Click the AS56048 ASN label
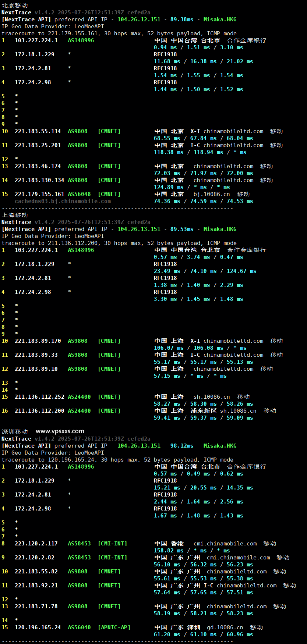 coord(79,194)
